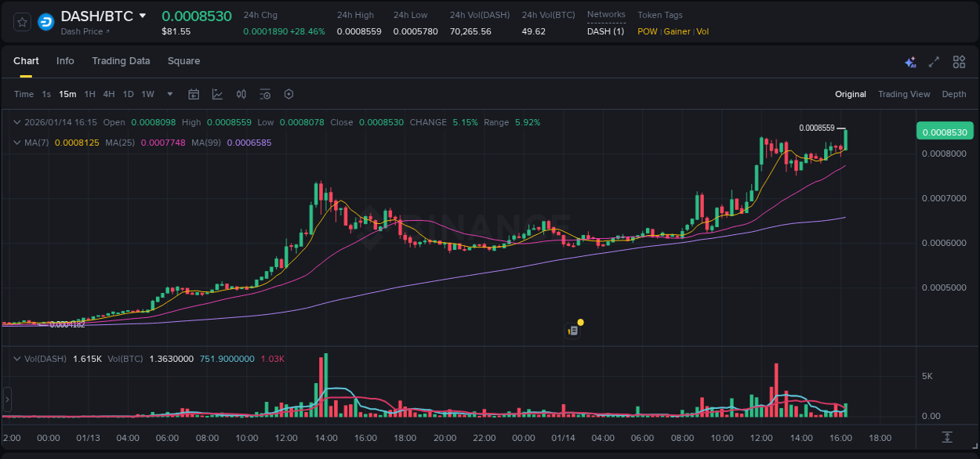Expand the chart to fullscreen
Image resolution: width=980 pixels, height=459 pixels.
934,61
